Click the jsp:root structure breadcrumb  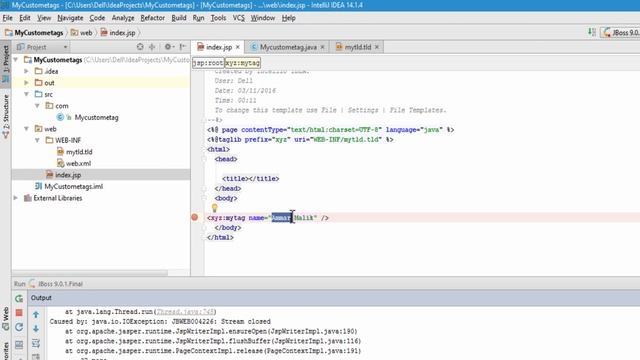(x=208, y=63)
